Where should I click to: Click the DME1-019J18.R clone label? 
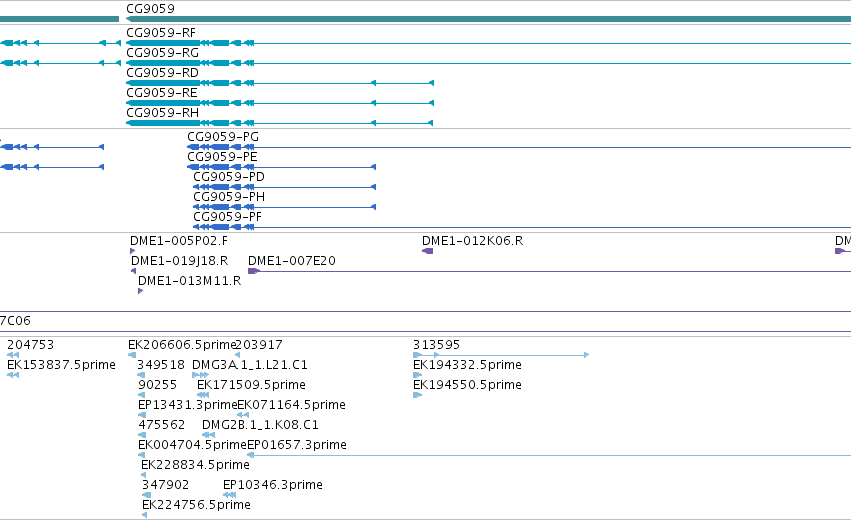pos(180,261)
